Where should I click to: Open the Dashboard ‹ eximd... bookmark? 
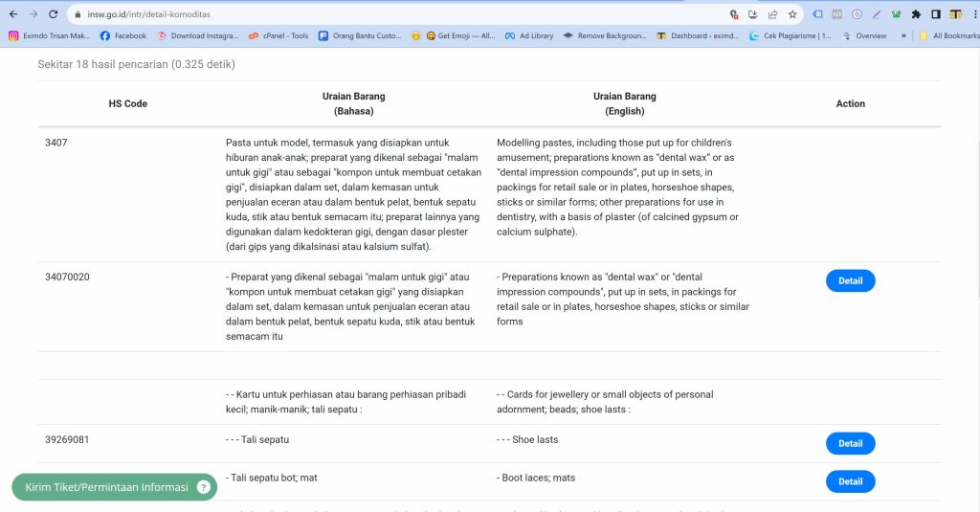pyautogui.click(x=698, y=36)
